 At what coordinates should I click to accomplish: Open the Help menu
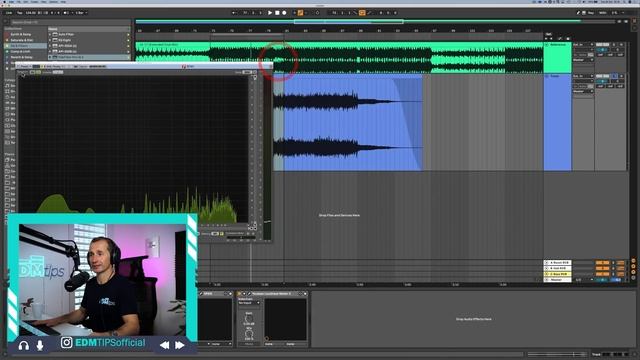tap(63, 2)
